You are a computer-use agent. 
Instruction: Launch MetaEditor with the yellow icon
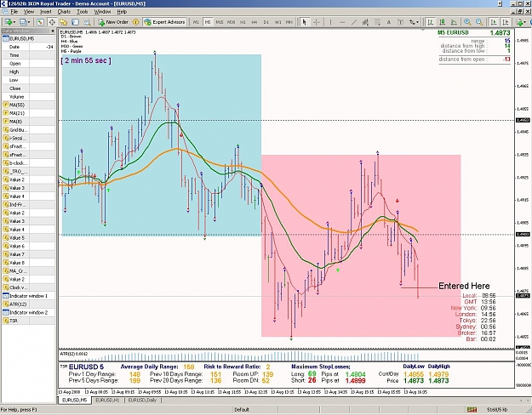pos(135,22)
